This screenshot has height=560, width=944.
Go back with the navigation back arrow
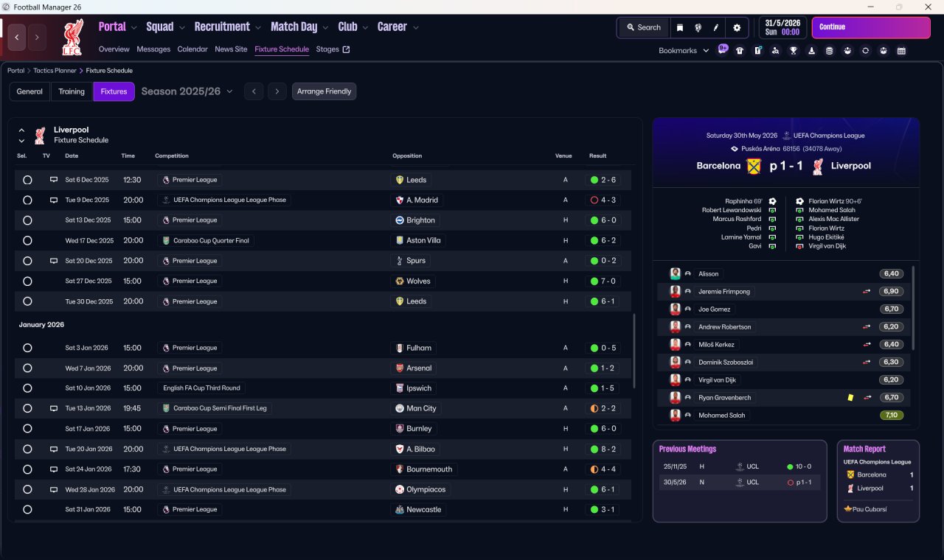(x=17, y=37)
